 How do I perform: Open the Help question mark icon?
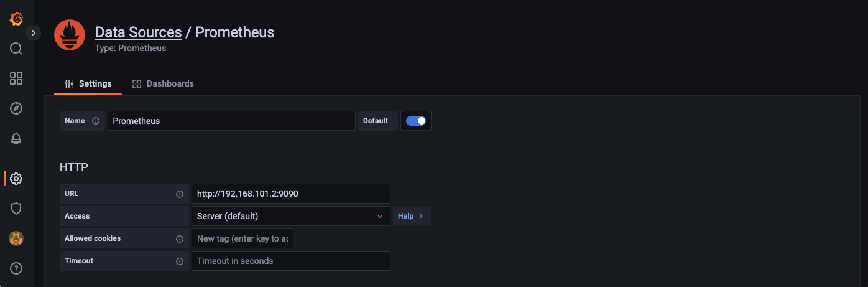(x=16, y=268)
